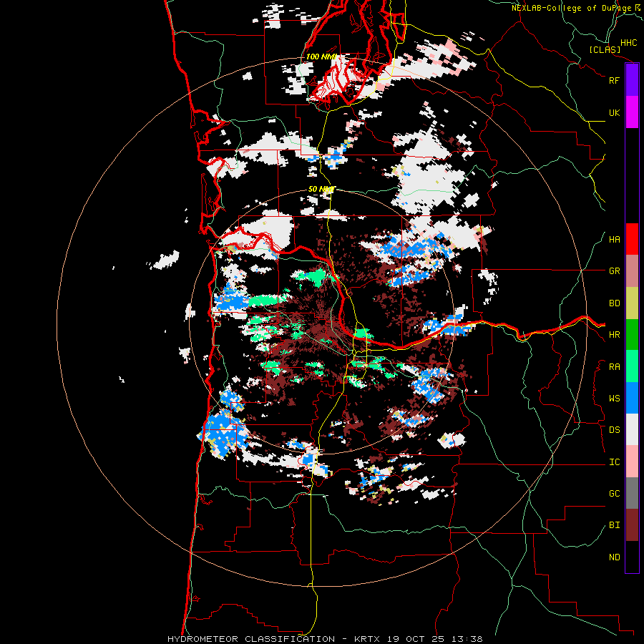Image resolution: width=644 pixels, height=644 pixels.
Task: Click the IC legend label
Action: pos(614,462)
